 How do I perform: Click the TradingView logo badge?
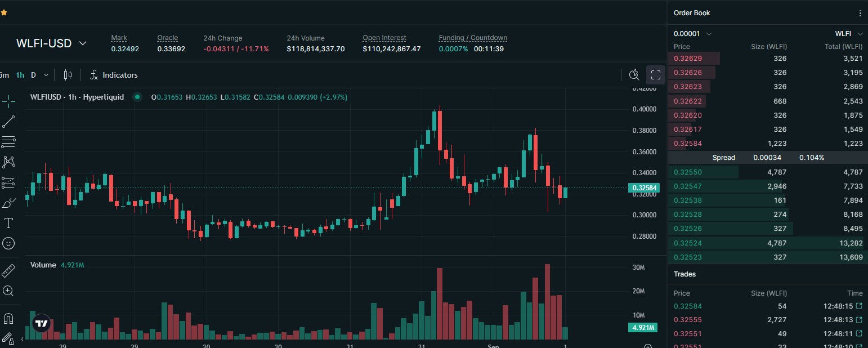[41, 323]
